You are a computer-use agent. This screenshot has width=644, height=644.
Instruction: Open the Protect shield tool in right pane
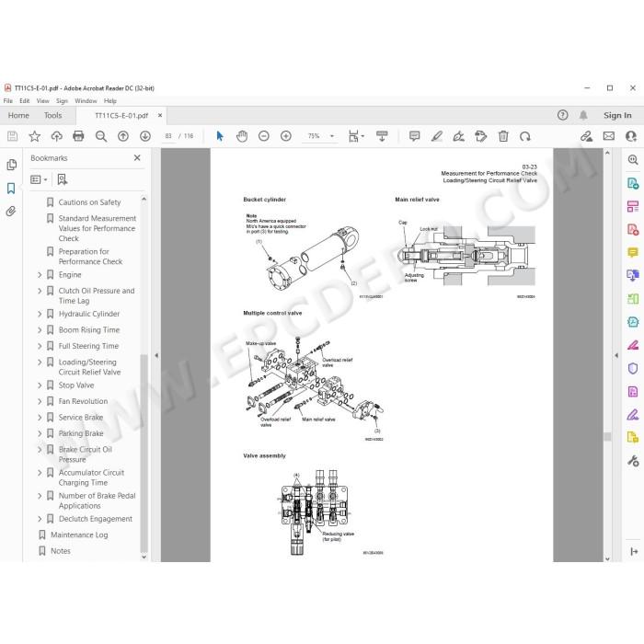(633, 368)
